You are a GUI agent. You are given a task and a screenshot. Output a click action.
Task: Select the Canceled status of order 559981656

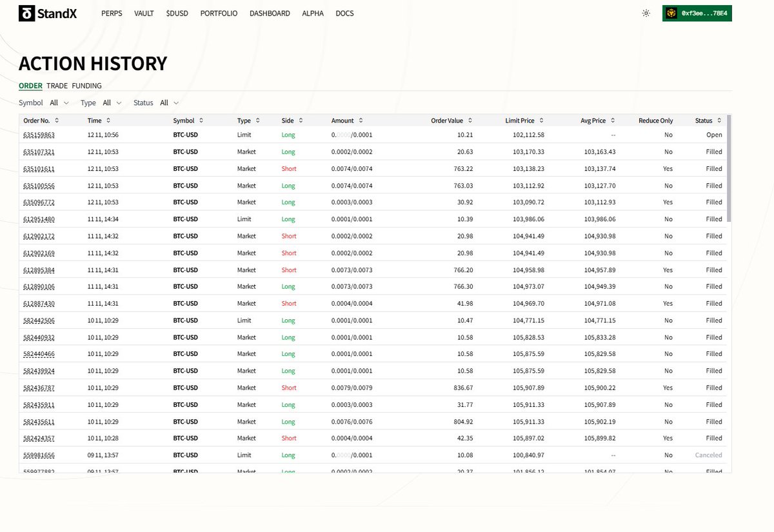click(708, 455)
